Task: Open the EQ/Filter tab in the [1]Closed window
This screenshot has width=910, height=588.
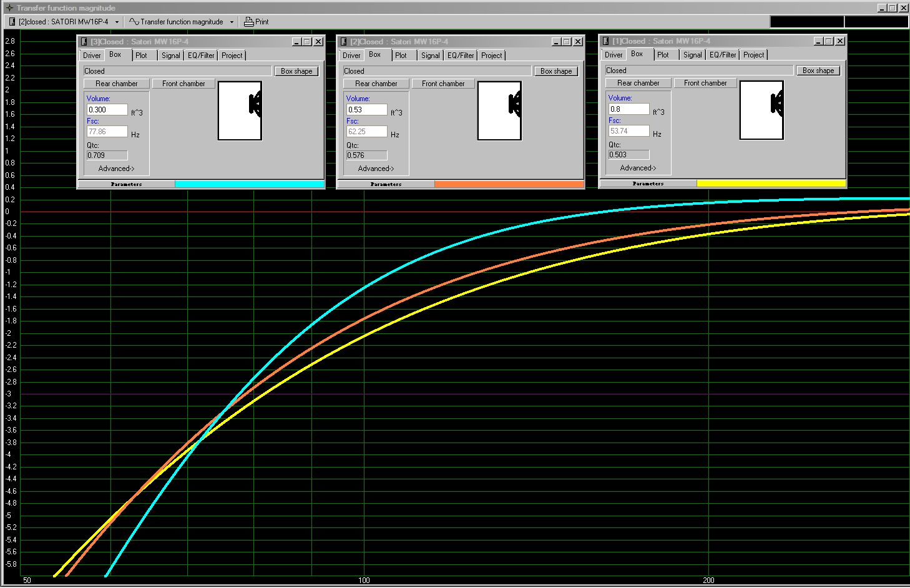Action: (x=723, y=55)
